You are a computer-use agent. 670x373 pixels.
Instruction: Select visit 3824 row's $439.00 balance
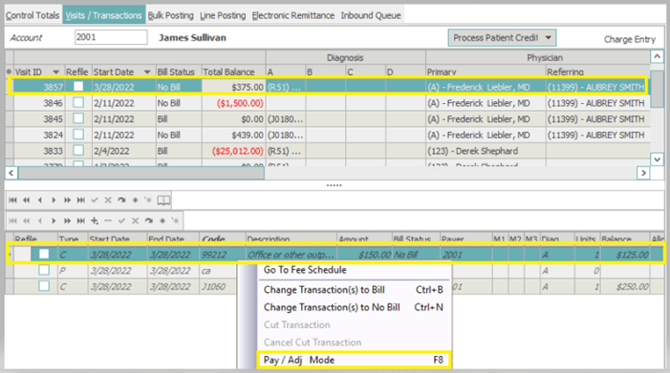point(233,135)
